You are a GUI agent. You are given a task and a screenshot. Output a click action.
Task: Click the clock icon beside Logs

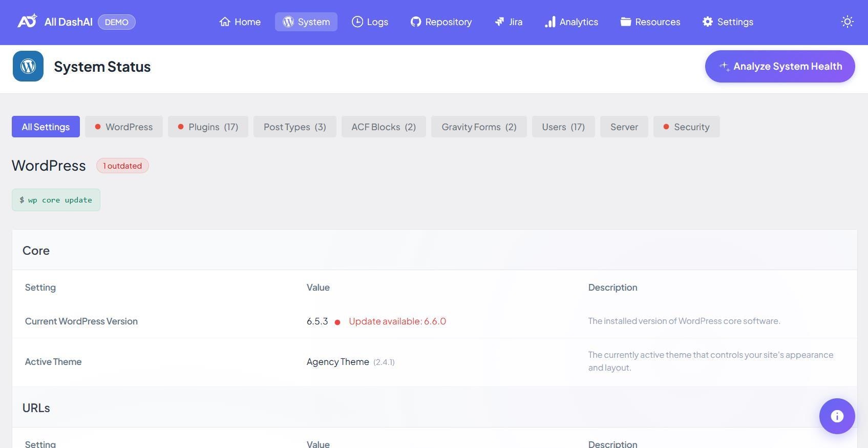357,22
